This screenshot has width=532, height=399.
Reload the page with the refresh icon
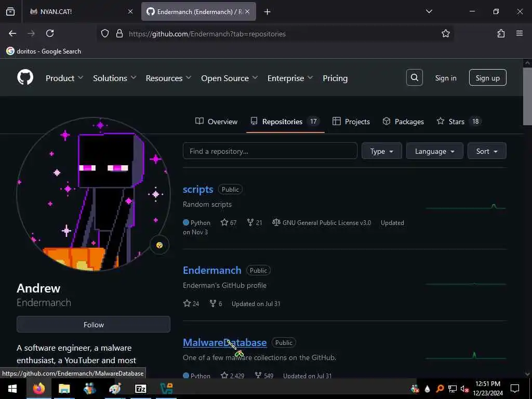[50, 33]
